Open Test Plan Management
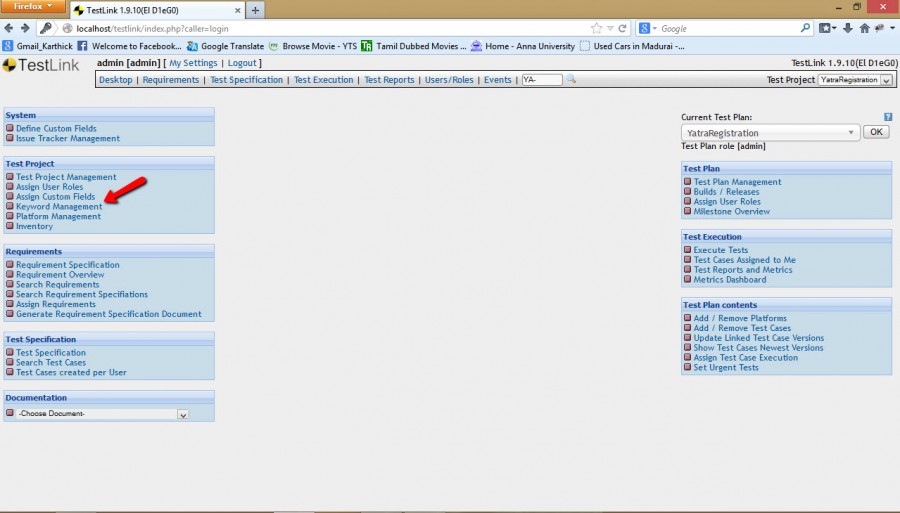 pos(738,182)
